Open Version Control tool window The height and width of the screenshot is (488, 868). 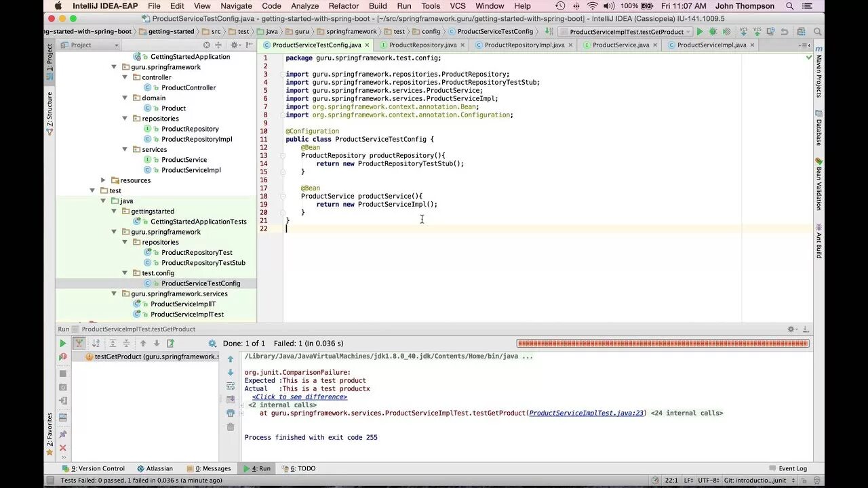click(x=94, y=468)
